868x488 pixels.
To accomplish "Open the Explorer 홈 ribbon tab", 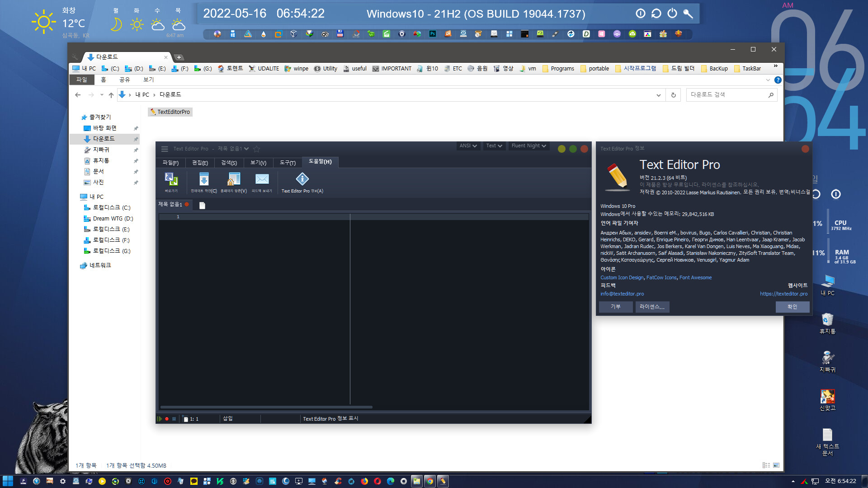I will tap(104, 80).
